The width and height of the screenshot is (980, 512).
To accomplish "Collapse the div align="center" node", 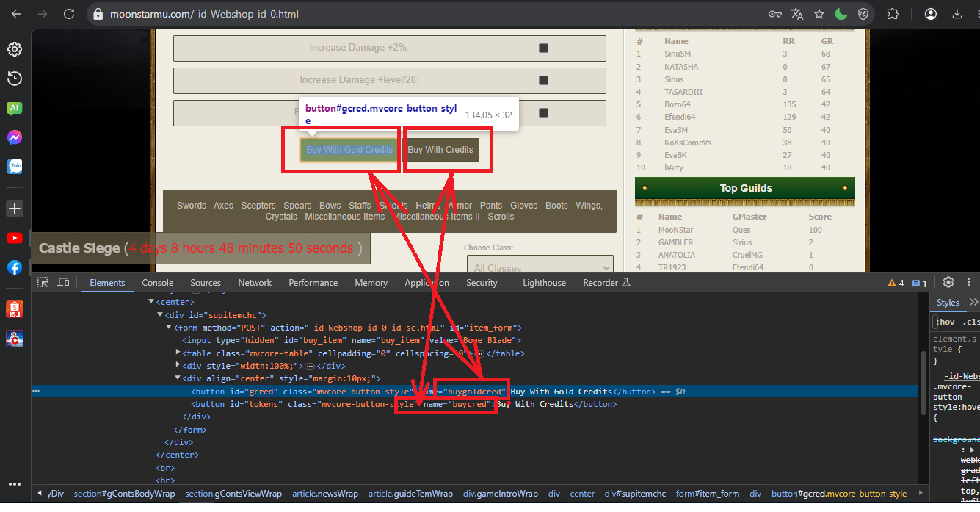I will pos(178,378).
